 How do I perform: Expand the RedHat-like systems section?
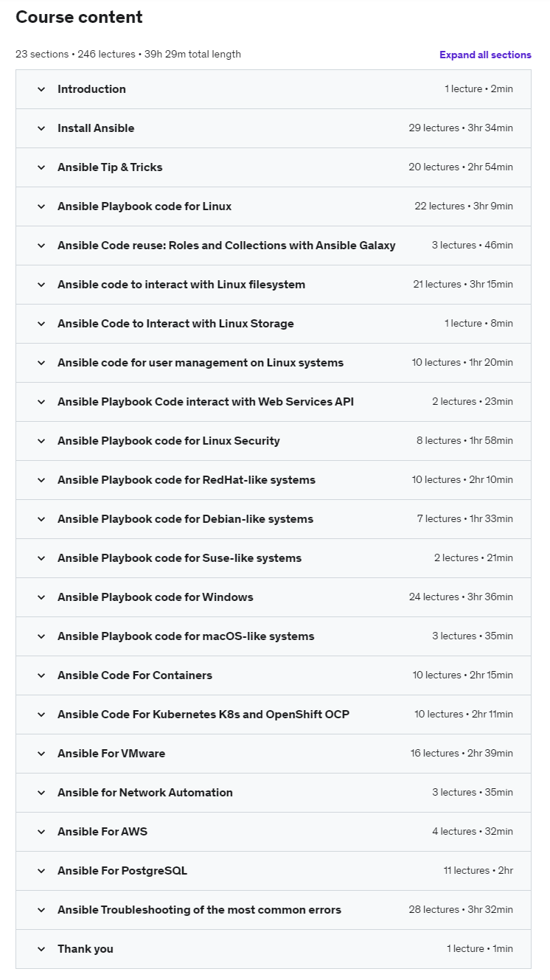[187, 480]
